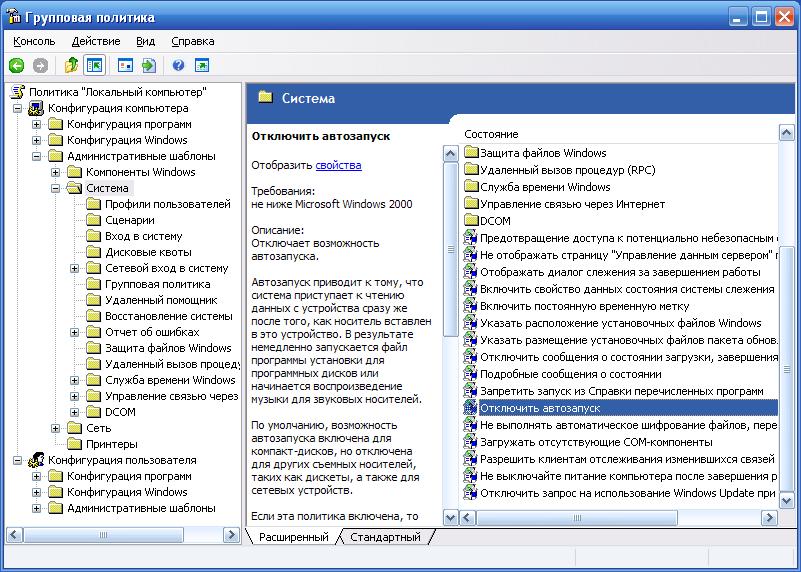Open the blue Help question mark icon
Image resolution: width=801 pixels, height=572 pixels.
click(178, 65)
